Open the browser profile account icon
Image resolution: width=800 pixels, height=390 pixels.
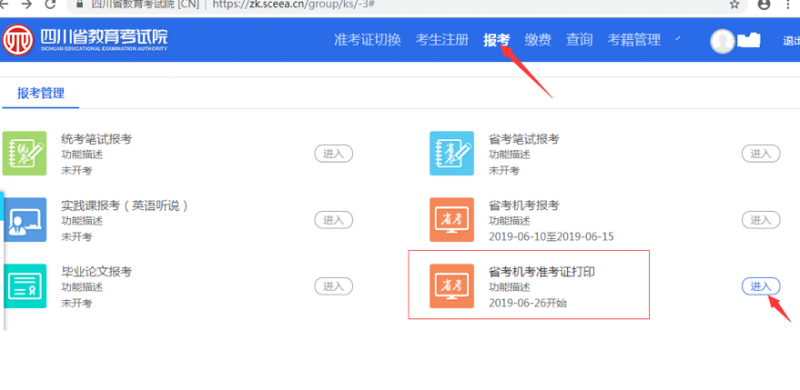(764, 5)
